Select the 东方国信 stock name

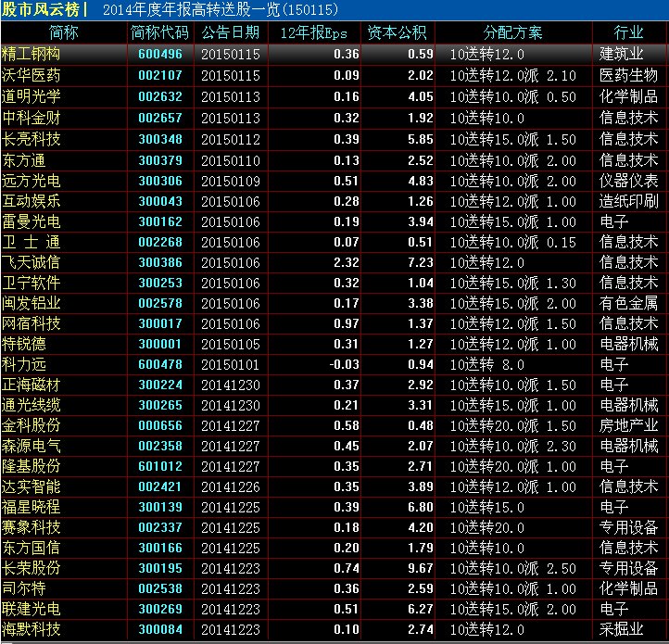[32, 548]
